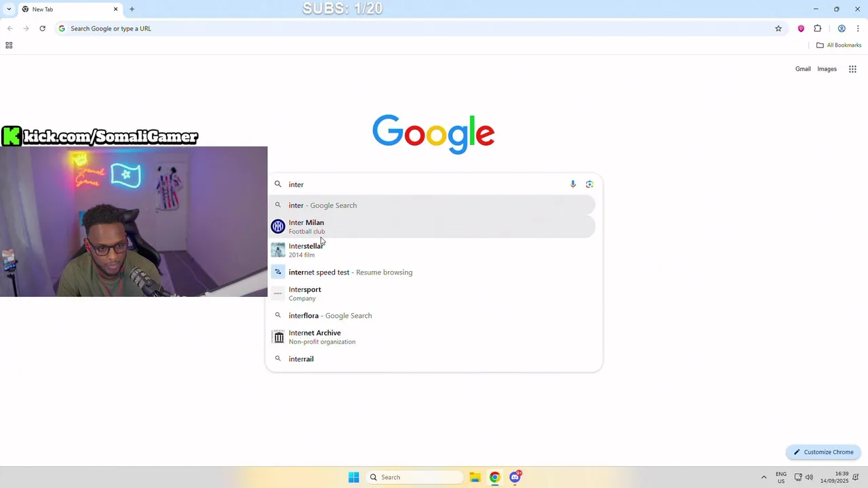
Task: Open the Images link
Action: 827,69
